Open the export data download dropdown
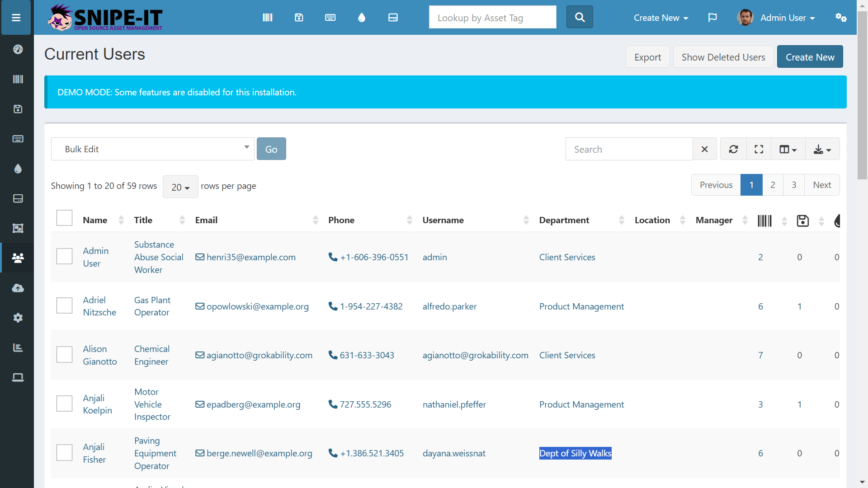 click(x=822, y=149)
